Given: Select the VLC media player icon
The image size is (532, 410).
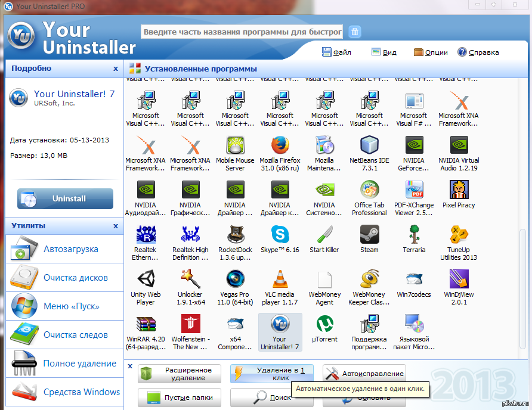Looking at the screenshot, I should pyautogui.click(x=280, y=279).
